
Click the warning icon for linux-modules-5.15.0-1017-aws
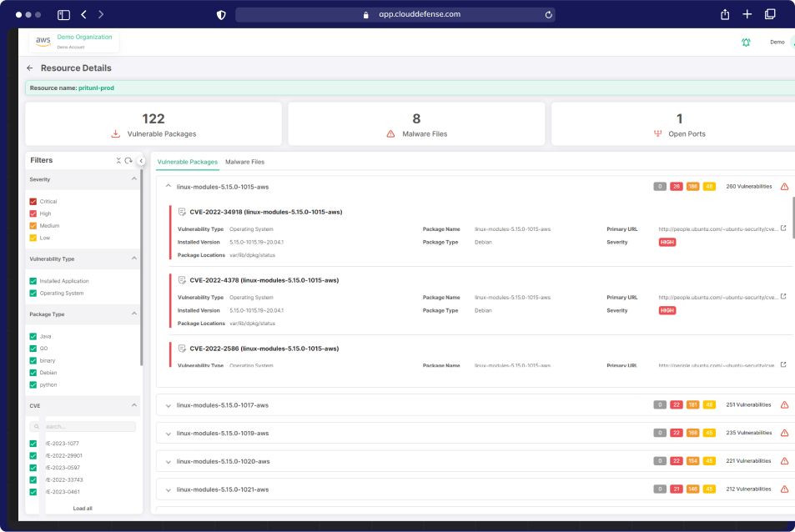pos(784,405)
